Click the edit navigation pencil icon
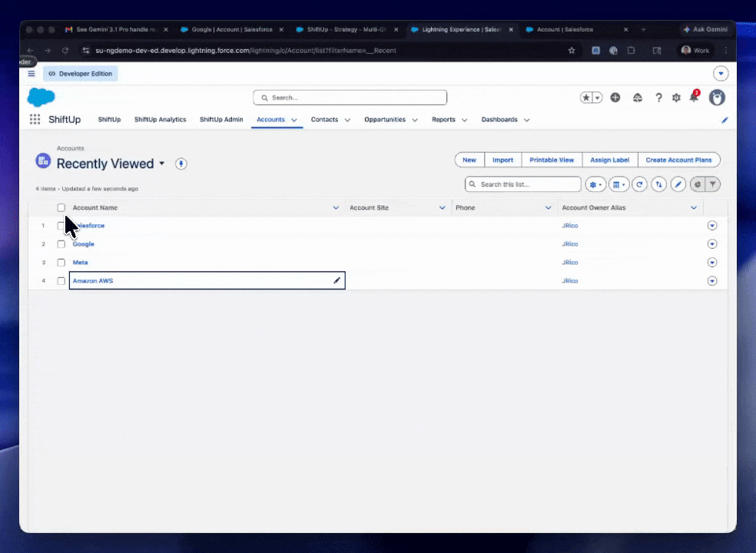The width and height of the screenshot is (756, 553). point(724,120)
